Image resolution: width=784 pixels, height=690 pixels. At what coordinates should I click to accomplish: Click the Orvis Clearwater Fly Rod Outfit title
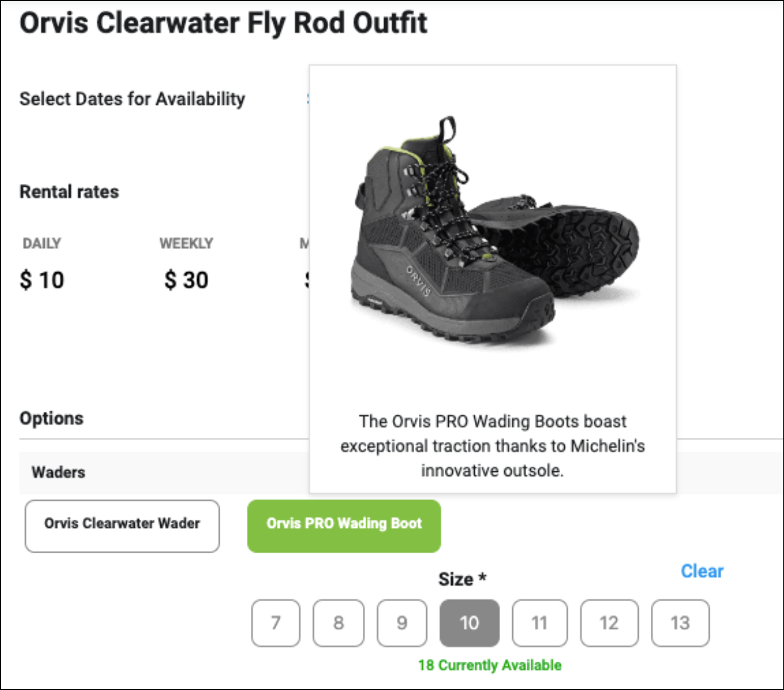click(224, 24)
